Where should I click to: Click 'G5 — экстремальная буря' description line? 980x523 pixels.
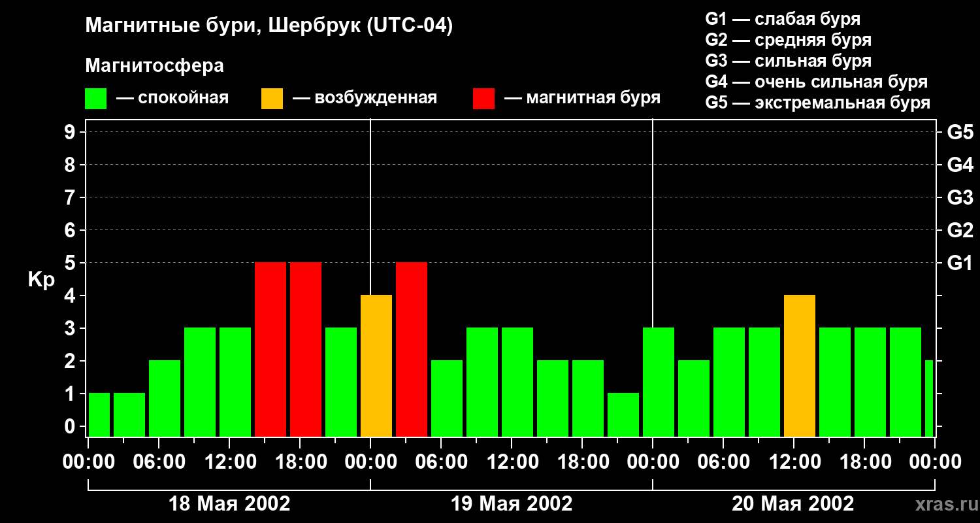(818, 103)
